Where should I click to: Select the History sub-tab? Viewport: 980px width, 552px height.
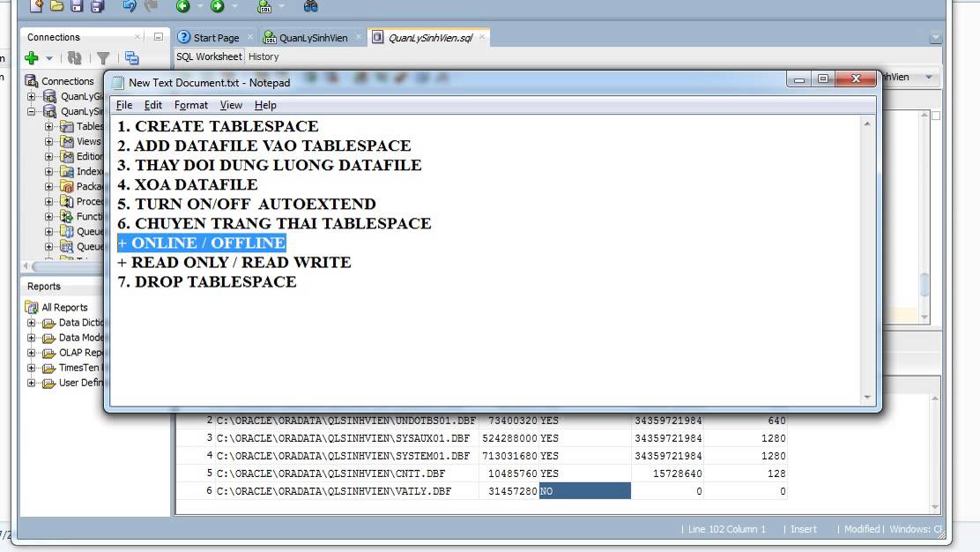tap(264, 56)
